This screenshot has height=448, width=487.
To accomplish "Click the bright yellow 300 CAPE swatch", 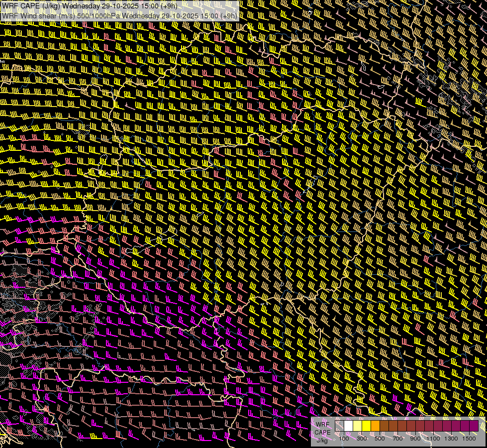I will coord(367,426).
